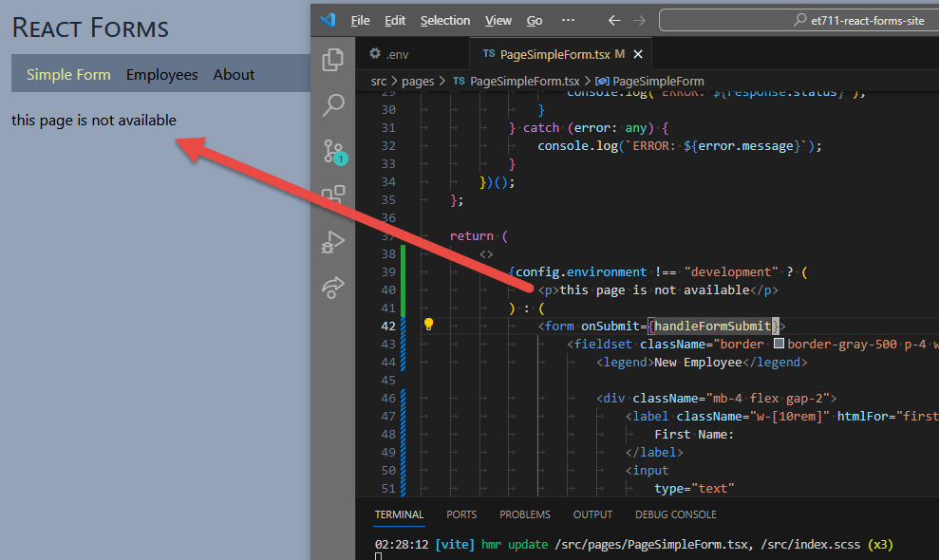Click the et711-react-forms-site search box

(x=798, y=20)
